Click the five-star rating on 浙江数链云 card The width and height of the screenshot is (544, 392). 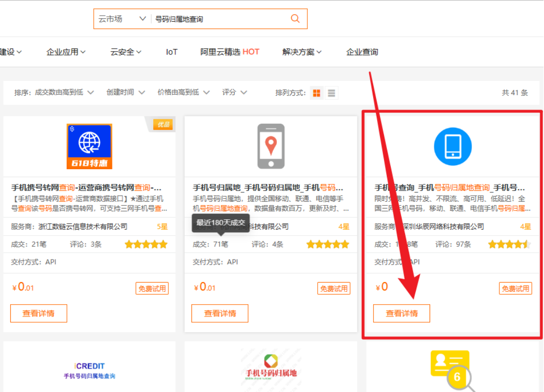(146, 244)
